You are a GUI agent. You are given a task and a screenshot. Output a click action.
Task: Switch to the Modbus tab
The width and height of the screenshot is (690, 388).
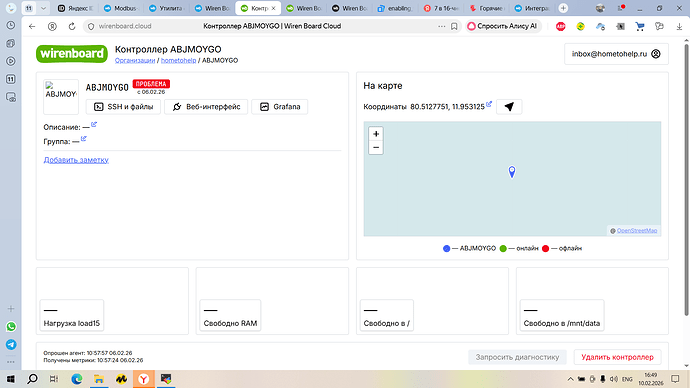coord(120,8)
